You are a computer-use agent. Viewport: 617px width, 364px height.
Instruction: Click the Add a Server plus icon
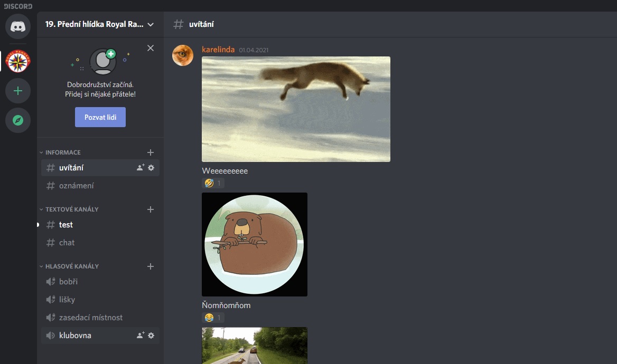[18, 91]
